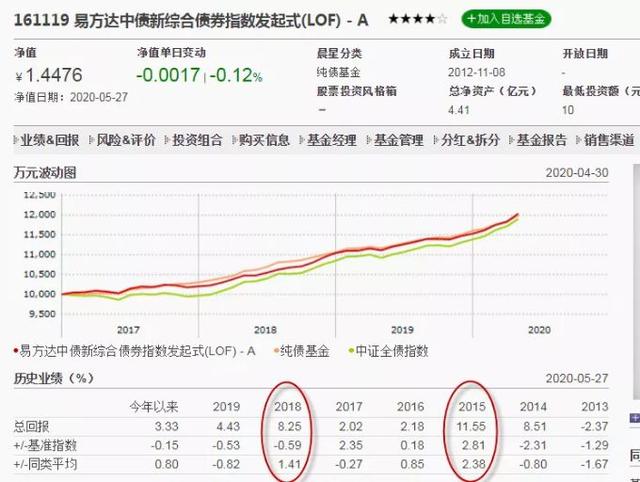Open the 基金报告 tab

(x=541, y=140)
